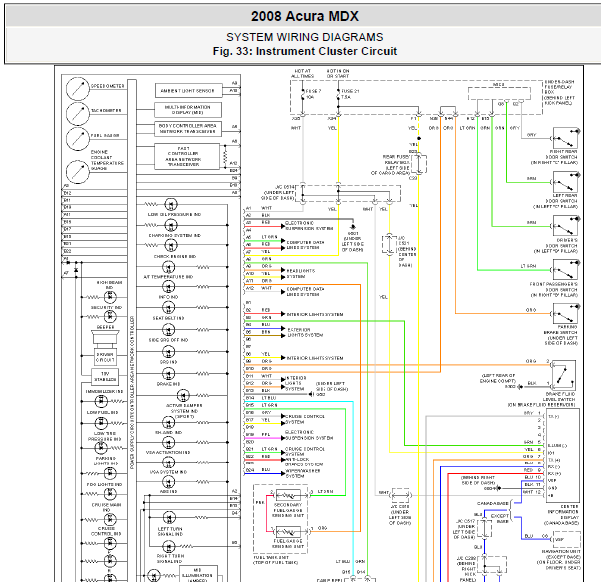Select the engine coolant temperature gauge symbol
The width and height of the screenshot is (601, 582).
pyautogui.click(x=77, y=171)
